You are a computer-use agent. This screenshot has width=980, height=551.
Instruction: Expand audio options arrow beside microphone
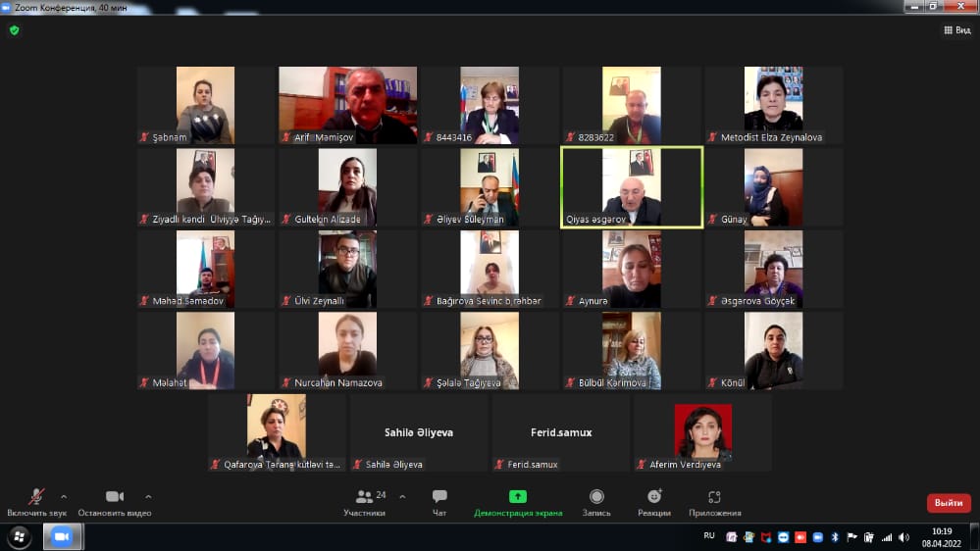[64, 496]
